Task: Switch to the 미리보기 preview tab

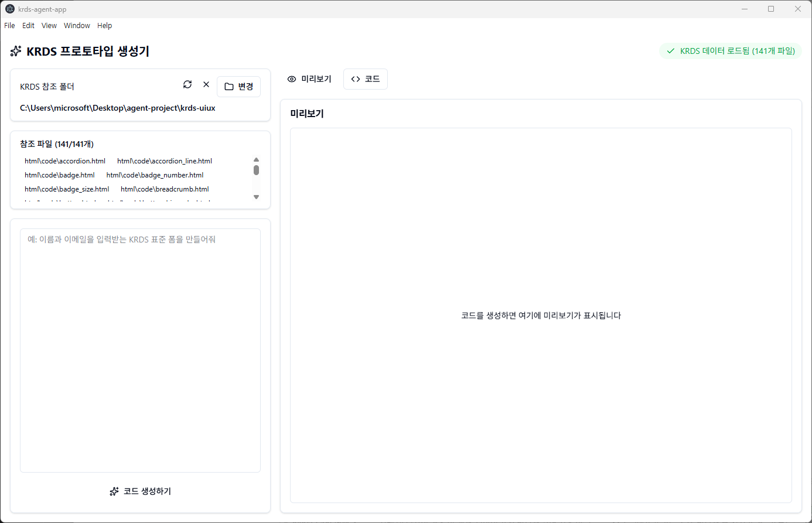Action: point(309,79)
